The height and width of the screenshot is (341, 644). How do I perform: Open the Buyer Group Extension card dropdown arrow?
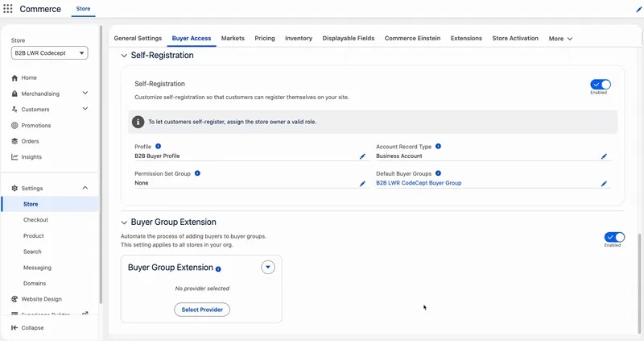[268, 268]
